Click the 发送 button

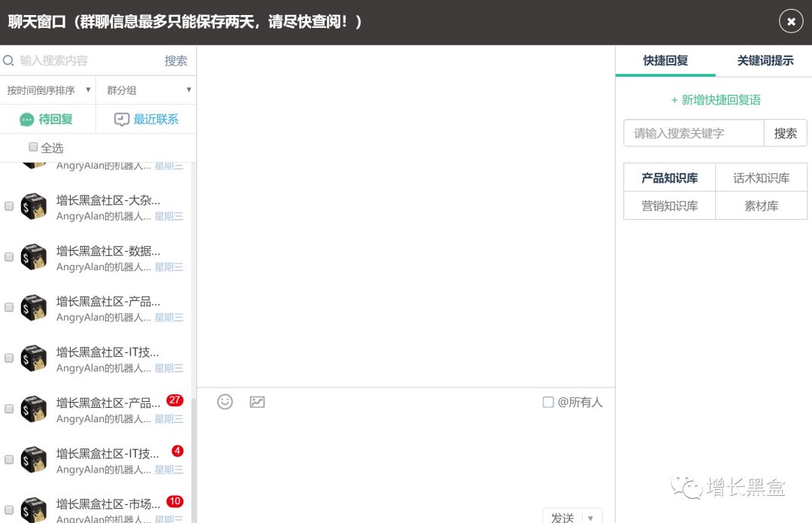[x=562, y=518]
